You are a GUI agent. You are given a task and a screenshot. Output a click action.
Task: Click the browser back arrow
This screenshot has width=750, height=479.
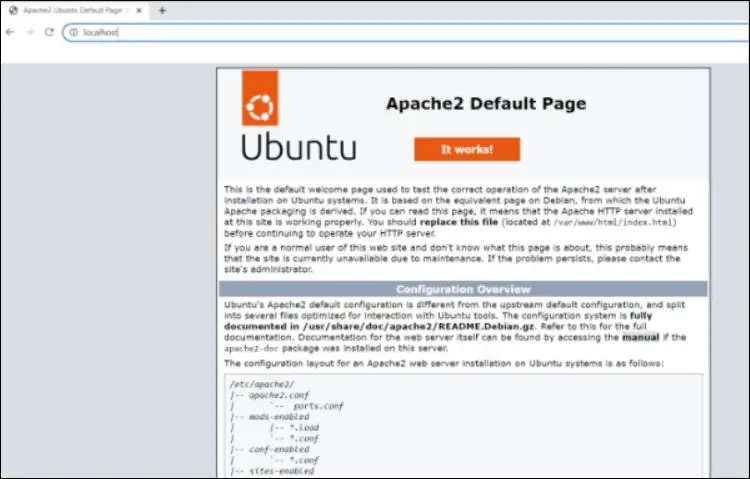click(x=10, y=32)
